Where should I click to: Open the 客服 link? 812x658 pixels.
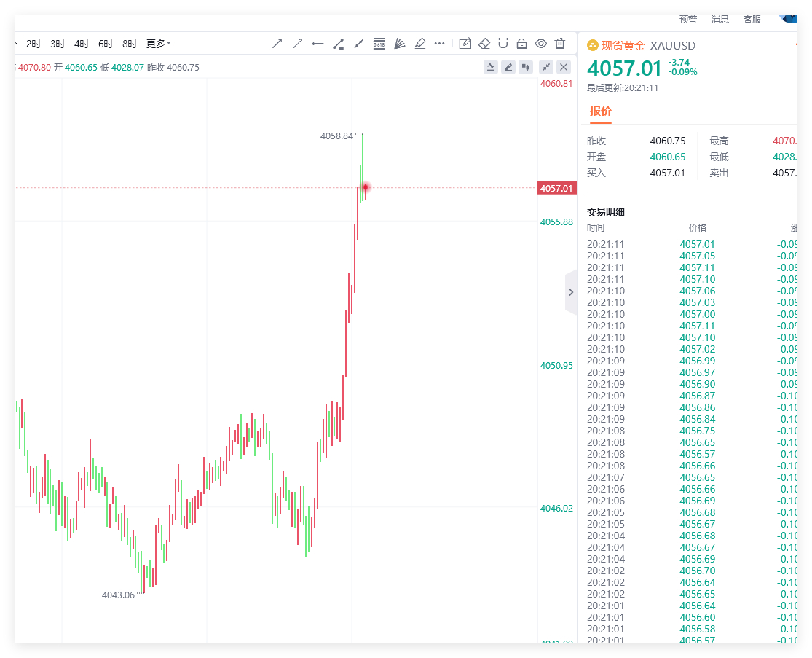752,20
